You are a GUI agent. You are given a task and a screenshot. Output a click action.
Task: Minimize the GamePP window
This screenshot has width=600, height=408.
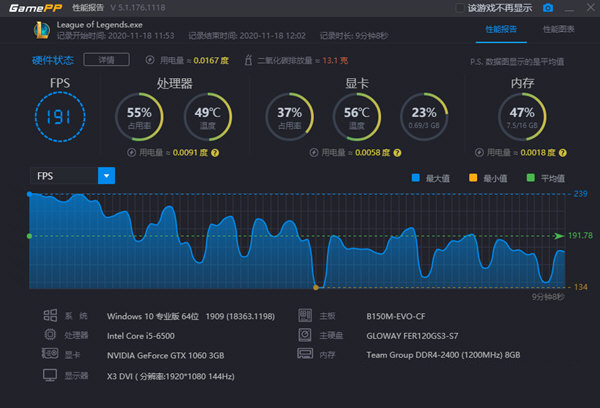click(x=569, y=8)
